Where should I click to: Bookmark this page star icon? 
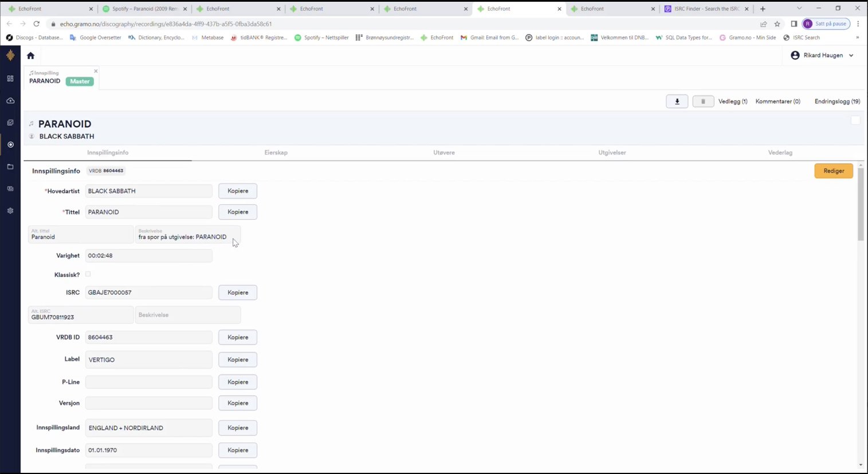777,24
